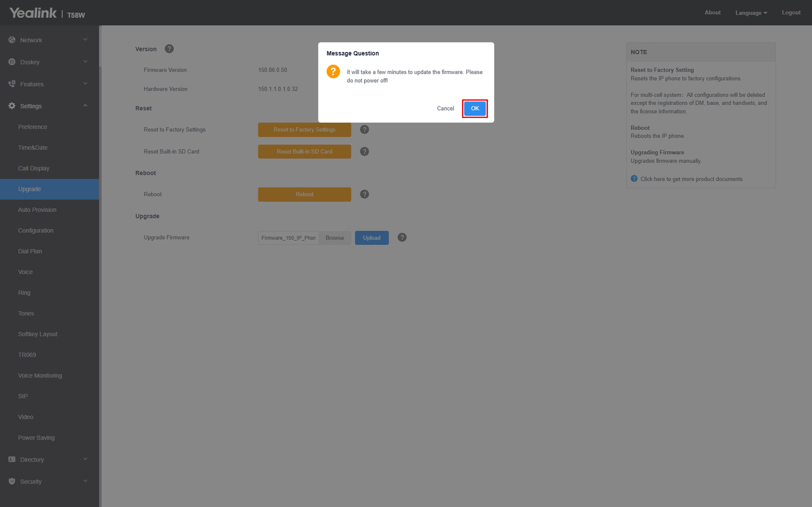Click the Network globe icon in sidebar
Screen dimensions: 812x507
point(12,40)
